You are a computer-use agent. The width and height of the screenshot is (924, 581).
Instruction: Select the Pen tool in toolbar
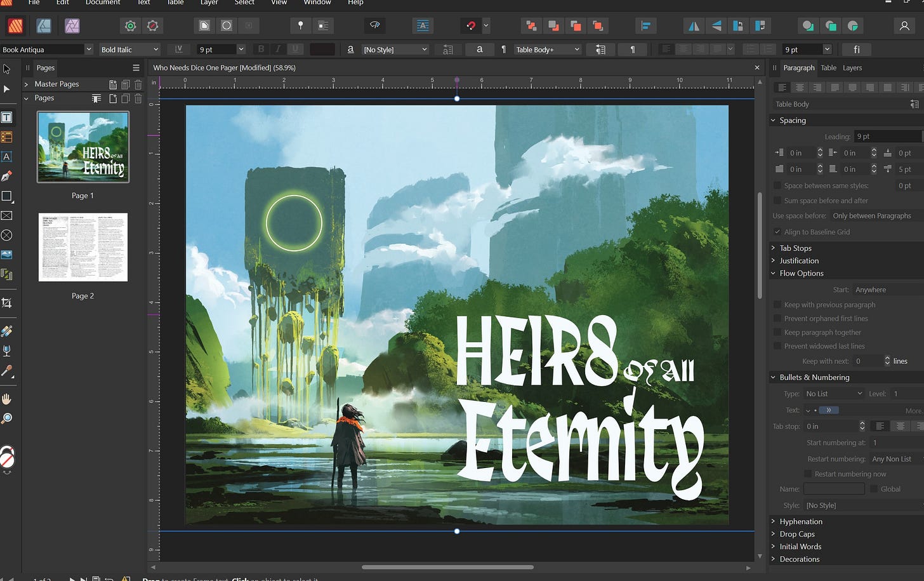pyautogui.click(x=7, y=176)
